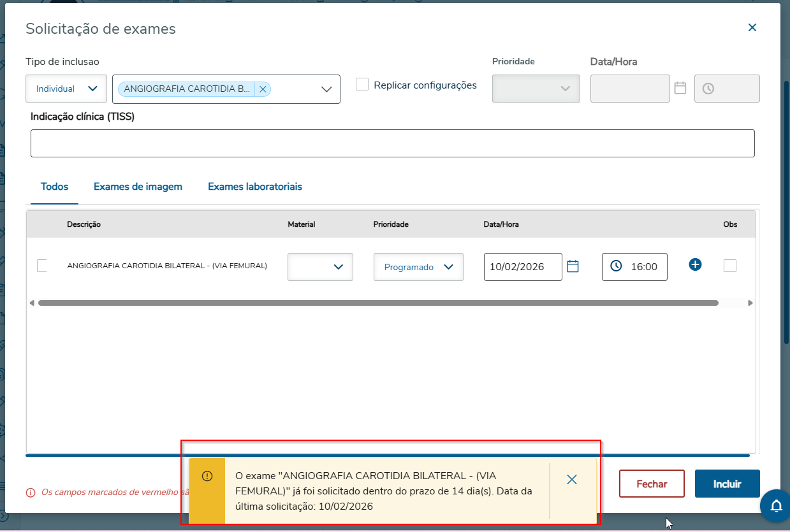Click the header calendar icon beside Data/Hora

coord(680,88)
